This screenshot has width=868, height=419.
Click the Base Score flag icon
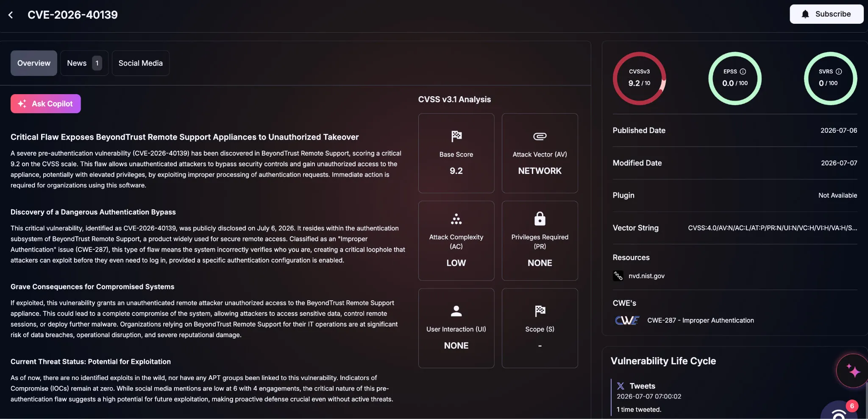click(x=456, y=136)
